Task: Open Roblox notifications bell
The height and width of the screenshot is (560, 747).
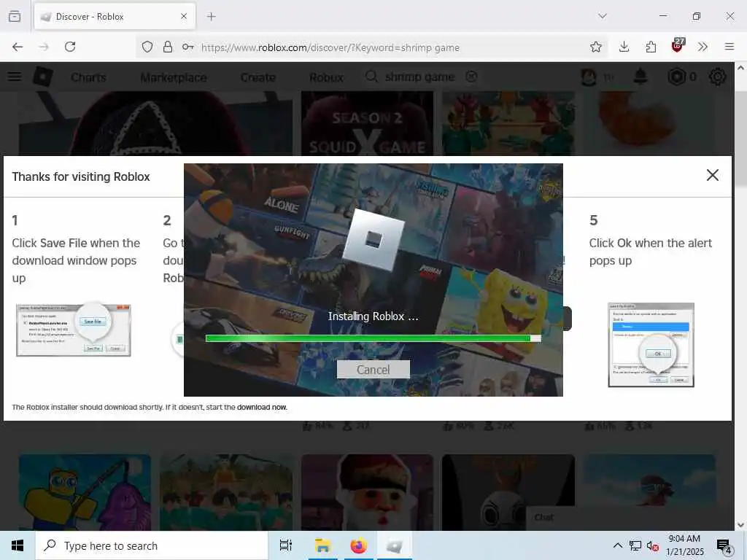Action: 640,77
